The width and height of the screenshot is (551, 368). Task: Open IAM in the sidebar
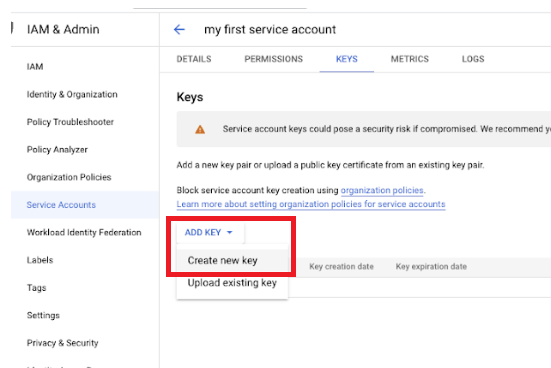[x=35, y=67]
